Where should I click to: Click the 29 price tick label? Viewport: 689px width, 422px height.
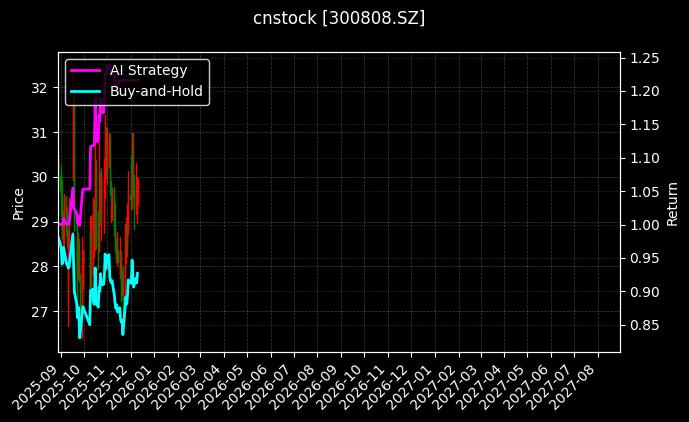(39, 222)
